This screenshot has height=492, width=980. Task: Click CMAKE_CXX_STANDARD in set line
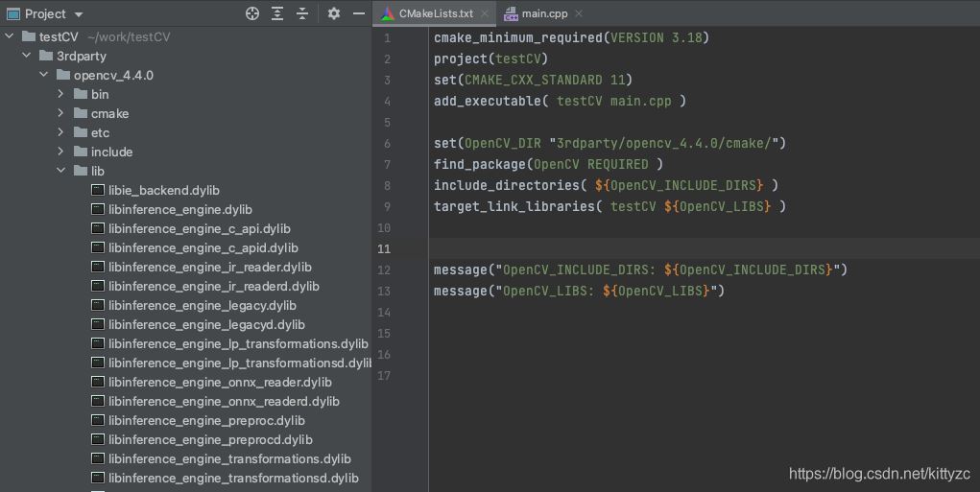533,80
